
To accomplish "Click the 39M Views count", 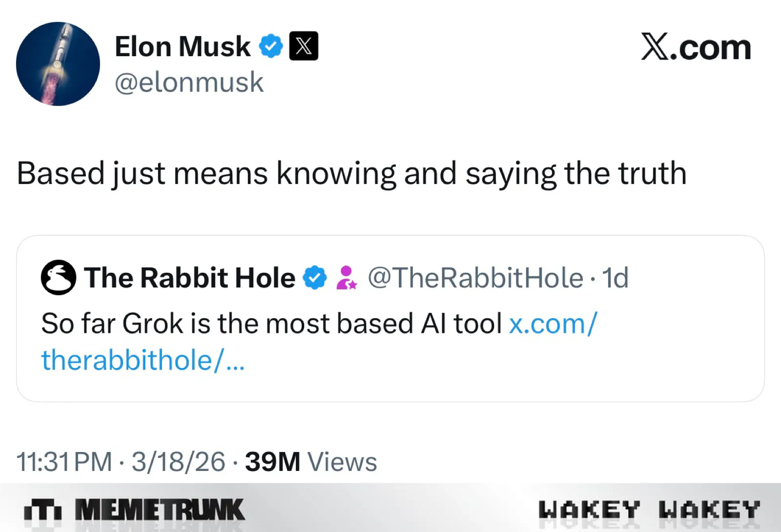I will pyautogui.click(x=311, y=462).
